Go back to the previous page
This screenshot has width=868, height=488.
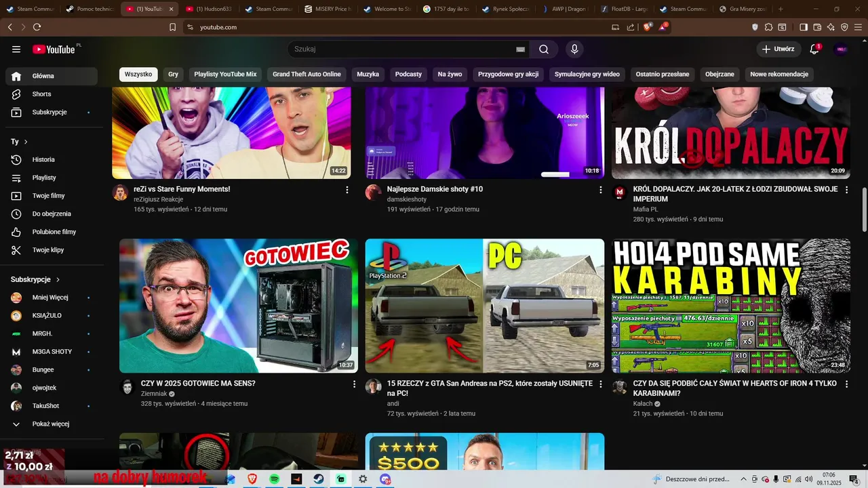click(x=9, y=27)
